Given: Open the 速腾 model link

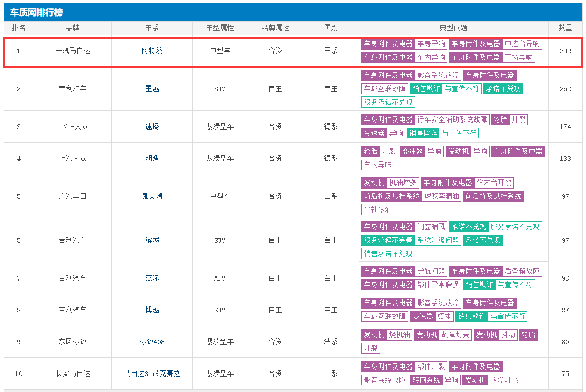Looking at the screenshot, I should 152,127.
